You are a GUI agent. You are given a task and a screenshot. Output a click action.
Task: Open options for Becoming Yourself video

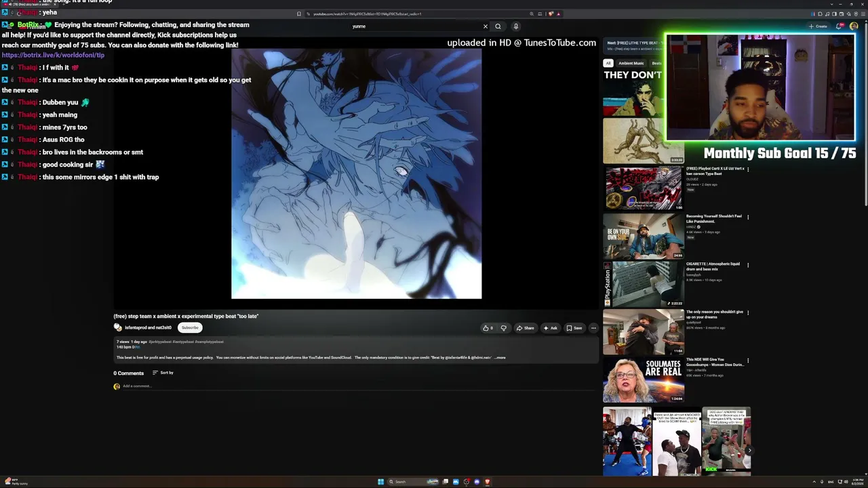pos(748,217)
